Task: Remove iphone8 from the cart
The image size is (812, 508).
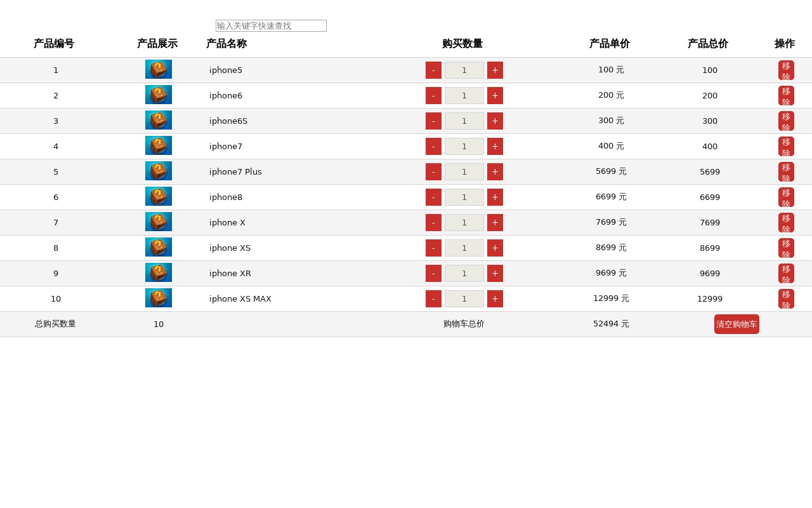Action: pyautogui.click(x=786, y=197)
